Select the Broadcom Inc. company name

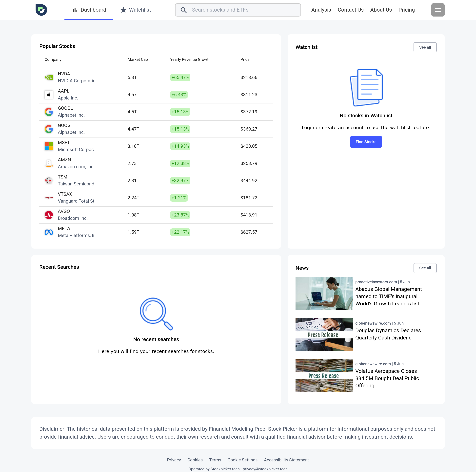[73, 218]
